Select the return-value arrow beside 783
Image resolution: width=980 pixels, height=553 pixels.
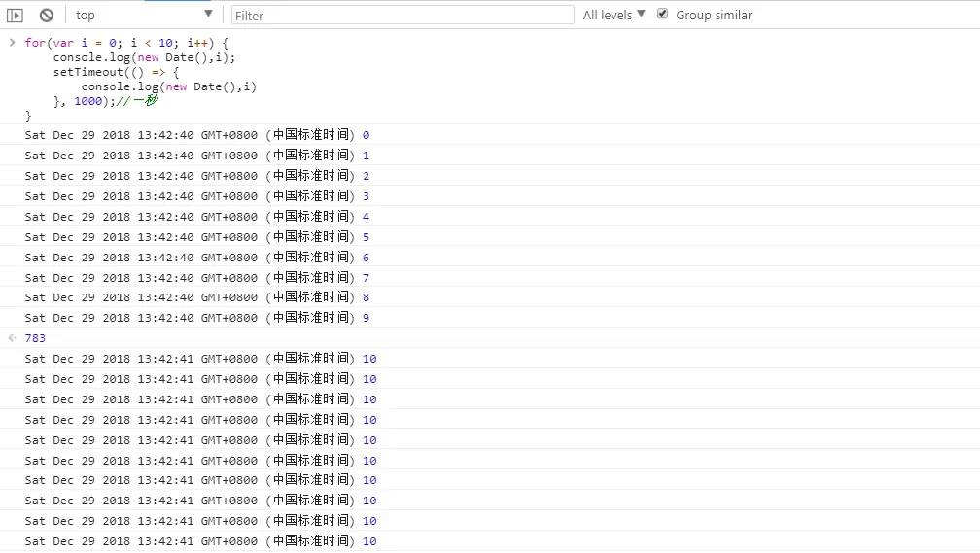pos(12,338)
